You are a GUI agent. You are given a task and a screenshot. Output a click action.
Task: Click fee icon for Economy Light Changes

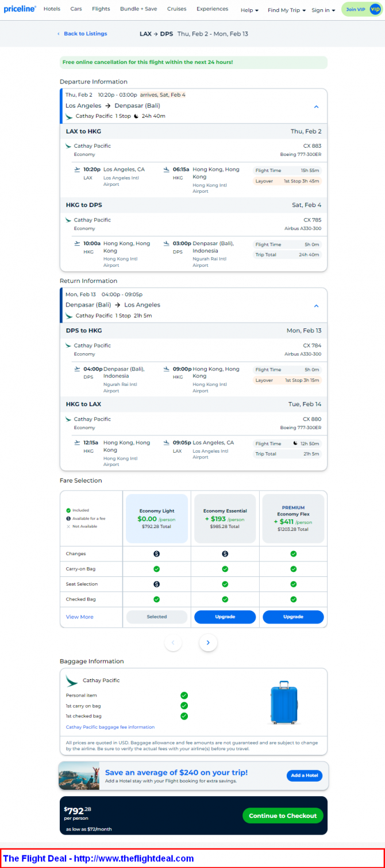(x=156, y=554)
